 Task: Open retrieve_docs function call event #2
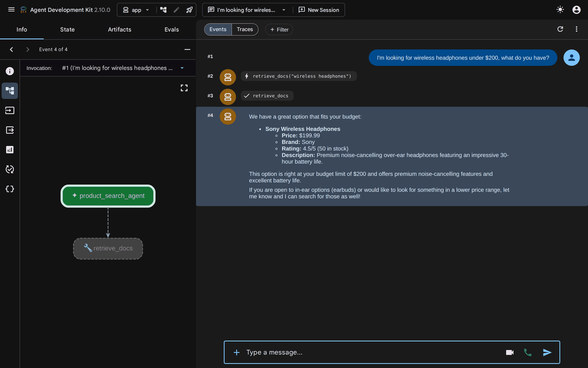(299, 76)
